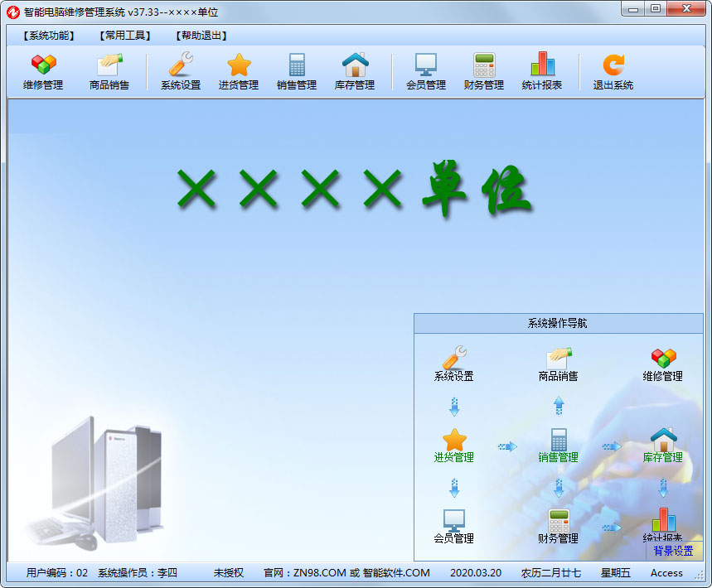The height and width of the screenshot is (588, 712).
Task: Open 会员管理 monitor icon in toolbar
Action: point(426,72)
